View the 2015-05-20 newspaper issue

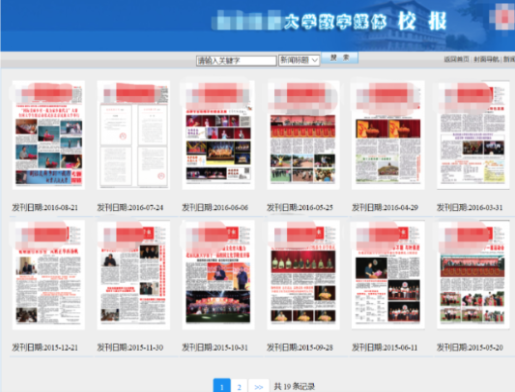473,275
